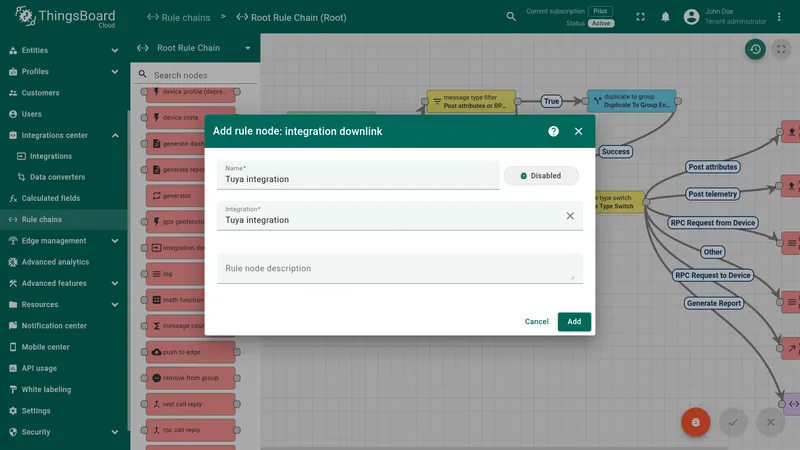Click the Name input field
This screenshot has width=800, height=450.
coord(358,175)
